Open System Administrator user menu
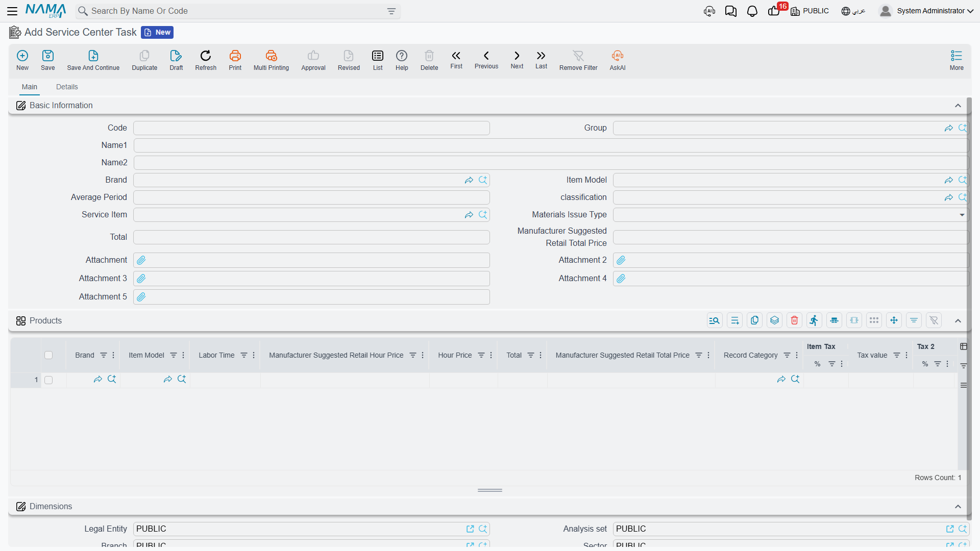980x551 pixels. [926, 11]
